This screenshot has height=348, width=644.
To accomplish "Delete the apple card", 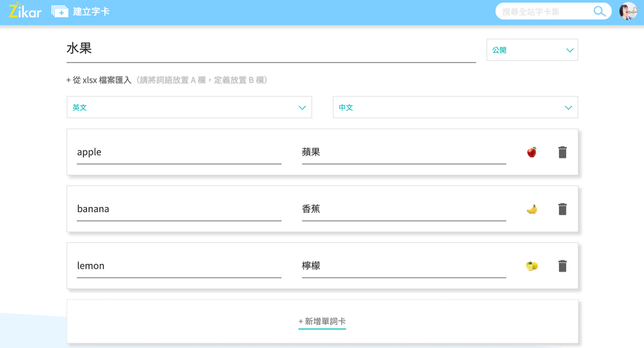I will click(x=562, y=152).
